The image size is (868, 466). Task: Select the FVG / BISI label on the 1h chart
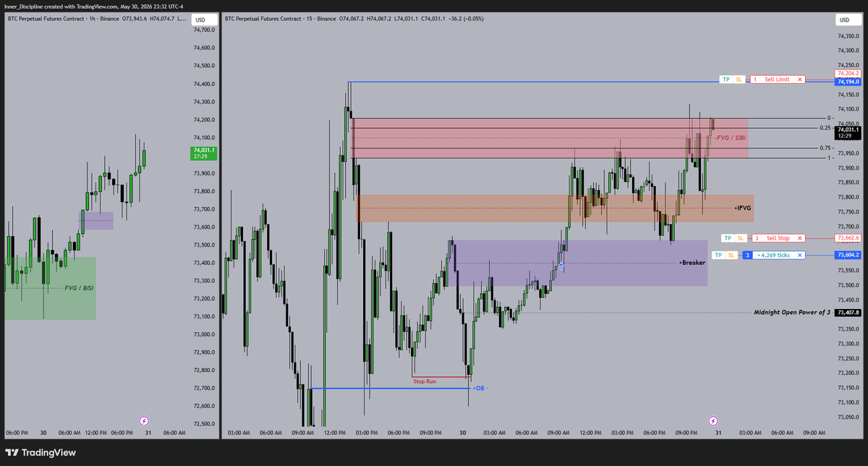click(x=79, y=288)
